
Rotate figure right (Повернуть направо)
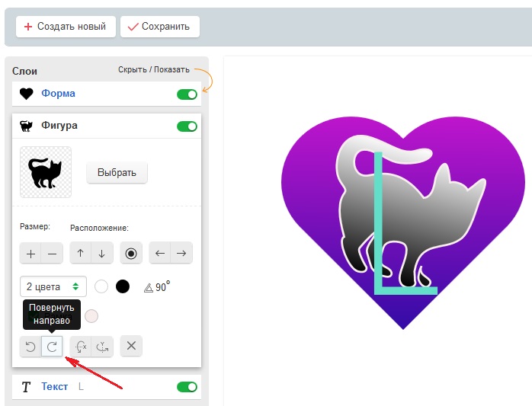point(52,347)
